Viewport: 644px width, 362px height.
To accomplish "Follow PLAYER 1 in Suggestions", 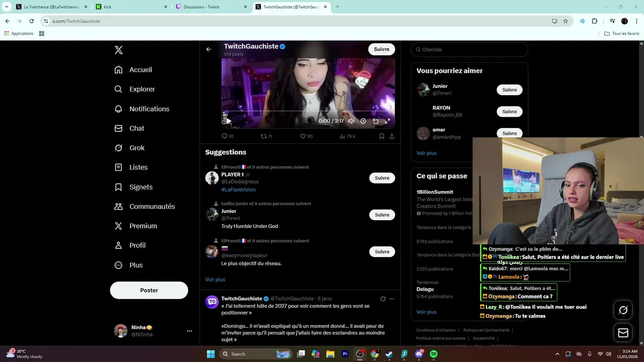I will click(382, 178).
